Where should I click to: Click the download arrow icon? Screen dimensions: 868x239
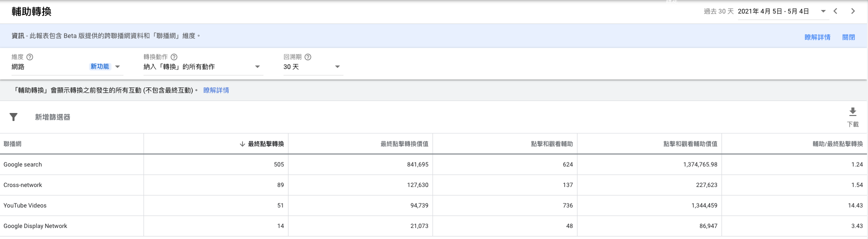coord(852,111)
